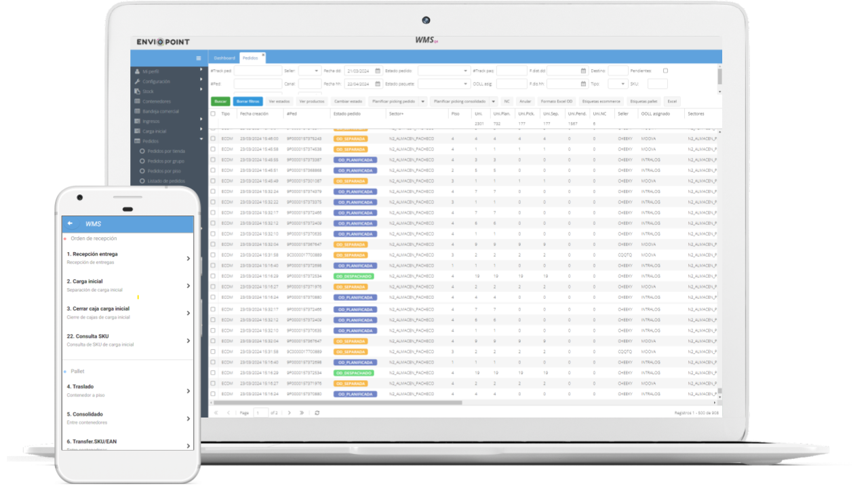The height and width of the screenshot is (488, 868).
Task: Click the refresh icon in the pagination bar
Action: coord(317,413)
